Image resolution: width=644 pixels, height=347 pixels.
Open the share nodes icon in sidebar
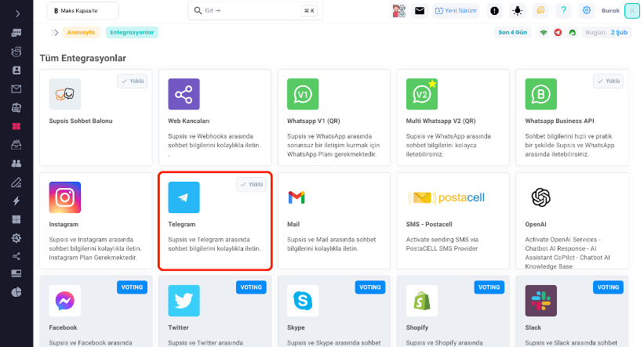click(16, 256)
